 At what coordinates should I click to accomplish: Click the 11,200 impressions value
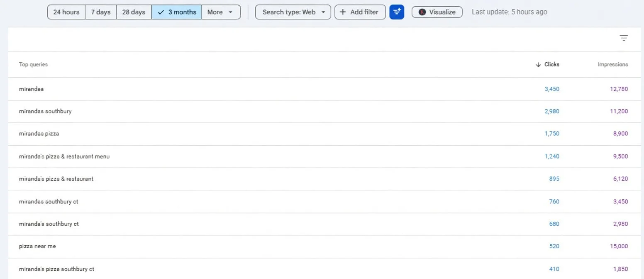(x=619, y=111)
